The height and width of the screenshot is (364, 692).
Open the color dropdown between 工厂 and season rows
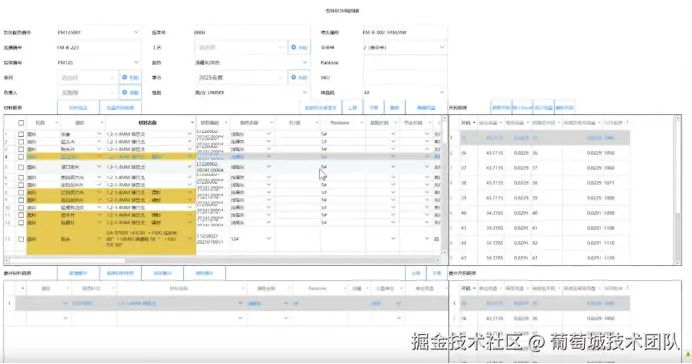305,62
